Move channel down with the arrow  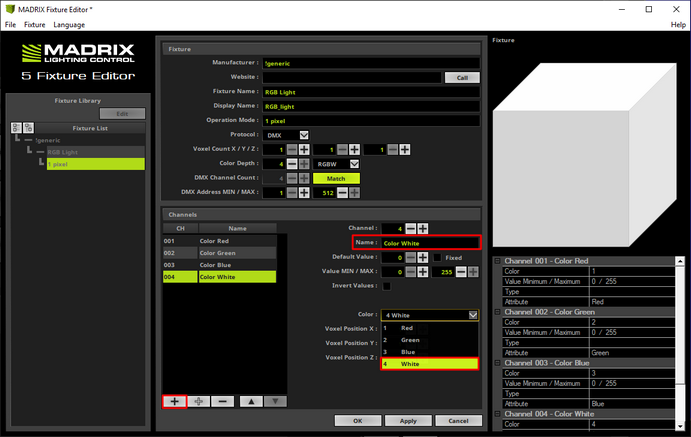275,401
